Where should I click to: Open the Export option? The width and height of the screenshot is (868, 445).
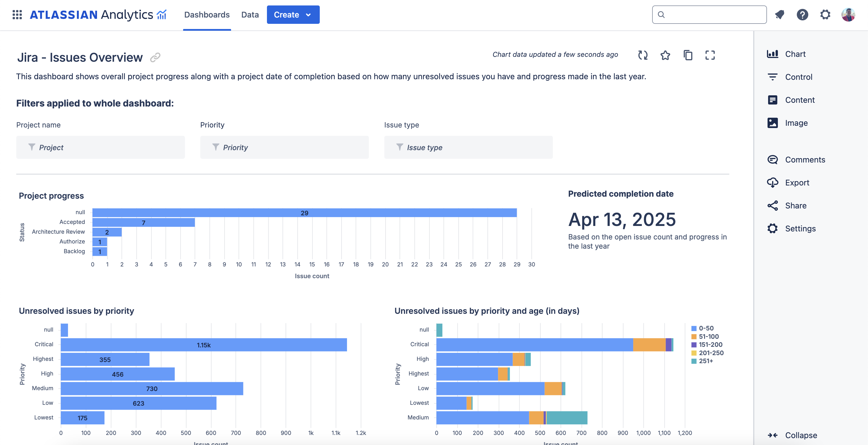click(x=788, y=182)
